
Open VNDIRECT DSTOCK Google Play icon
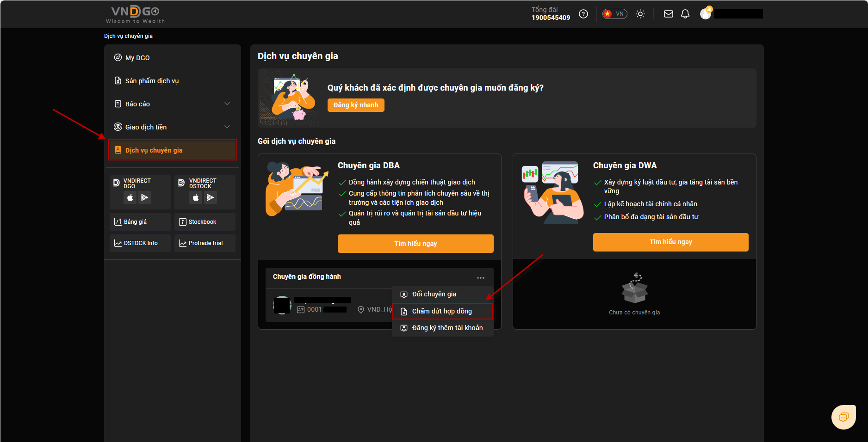pos(211,197)
